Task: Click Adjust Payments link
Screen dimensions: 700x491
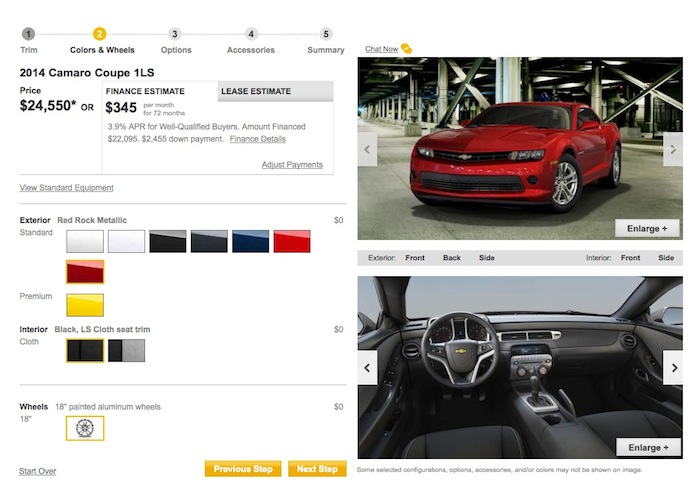Action: click(x=292, y=165)
